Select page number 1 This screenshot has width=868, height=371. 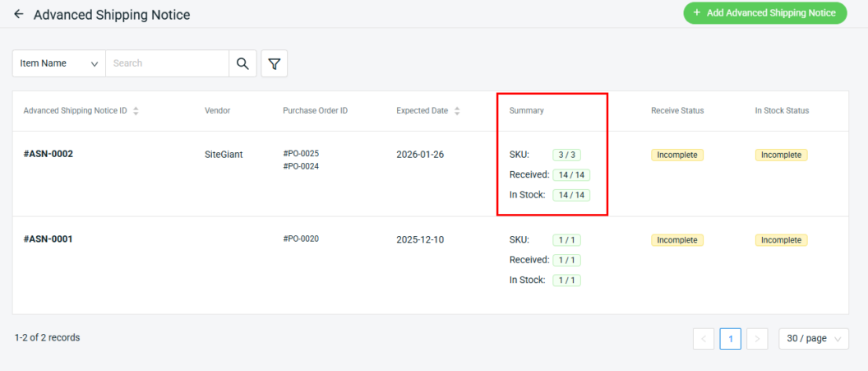click(x=730, y=338)
